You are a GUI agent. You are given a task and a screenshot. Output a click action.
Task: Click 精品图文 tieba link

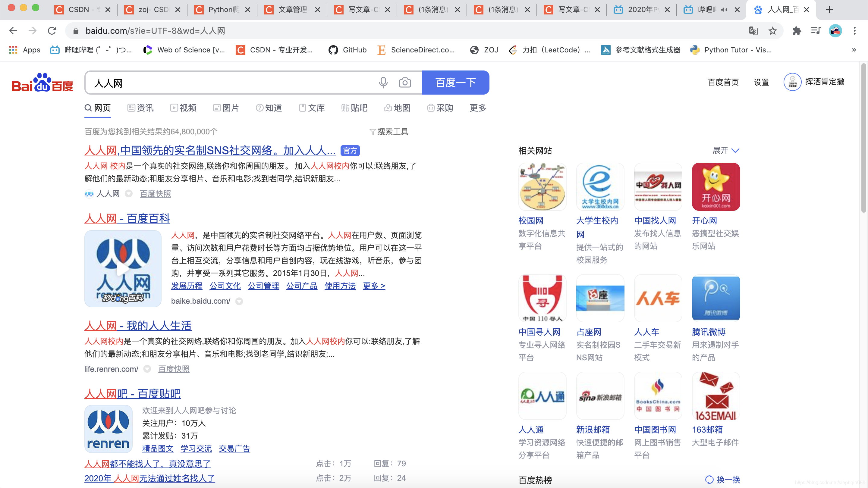[x=158, y=449]
